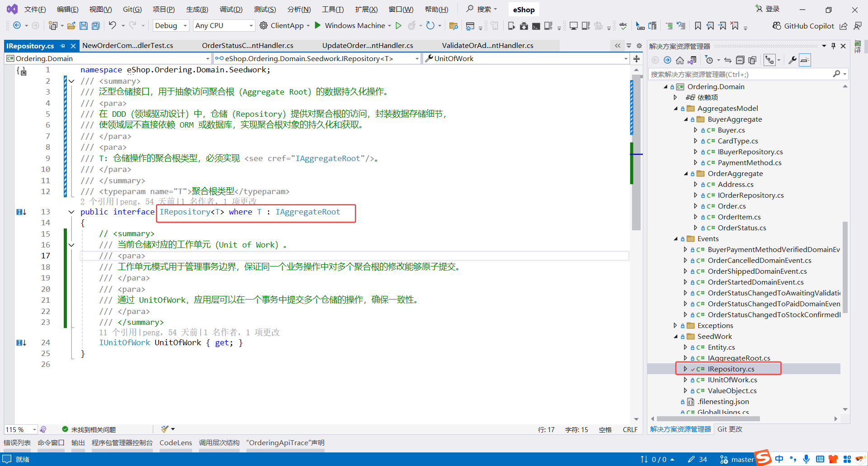Click the master branch status button
Image resolution: width=868 pixels, height=466 pixels.
coord(737,459)
